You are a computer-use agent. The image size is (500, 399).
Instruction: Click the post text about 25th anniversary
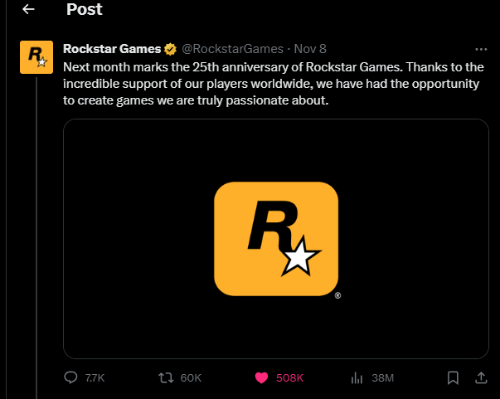273,84
